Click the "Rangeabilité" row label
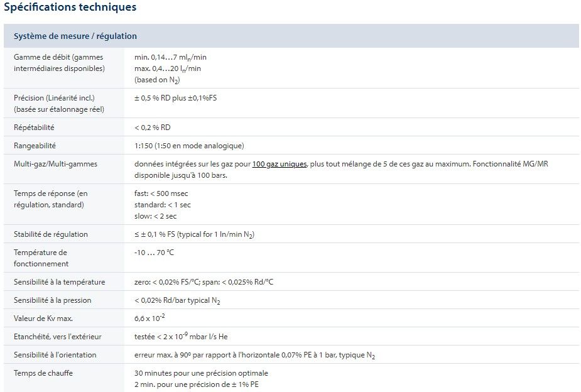 pyautogui.click(x=35, y=146)
